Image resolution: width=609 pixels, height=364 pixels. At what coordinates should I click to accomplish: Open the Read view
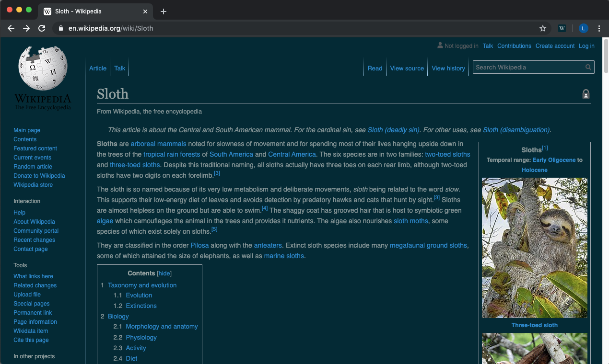click(x=375, y=68)
